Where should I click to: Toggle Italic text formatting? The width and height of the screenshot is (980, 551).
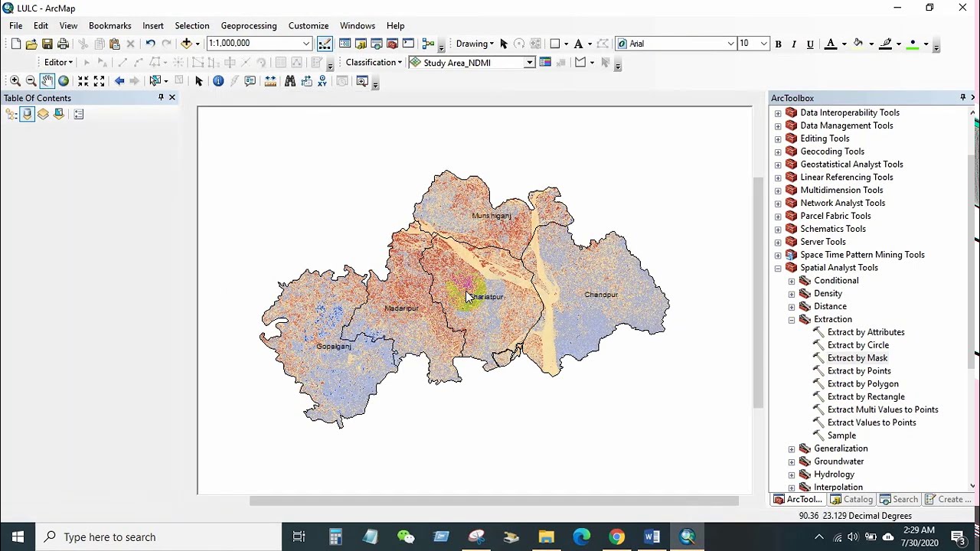tap(794, 44)
